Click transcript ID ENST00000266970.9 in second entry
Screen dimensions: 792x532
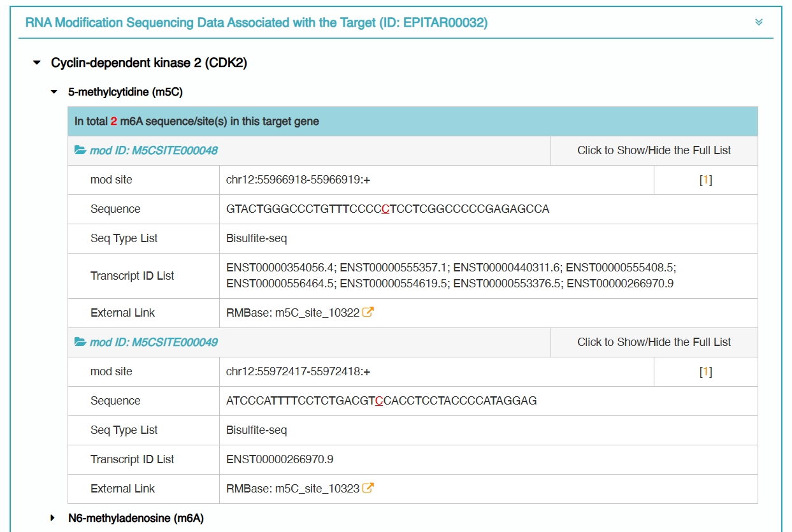click(280, 459)
